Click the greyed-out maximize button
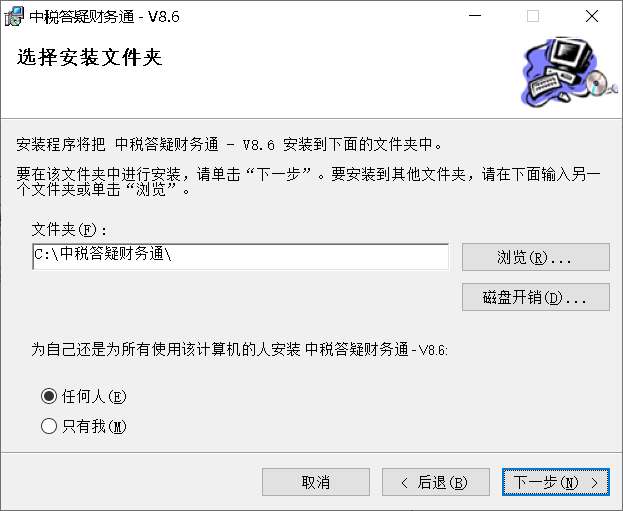Image resolution: width=623 pixels, height=511 pixels. coord(533,16)
